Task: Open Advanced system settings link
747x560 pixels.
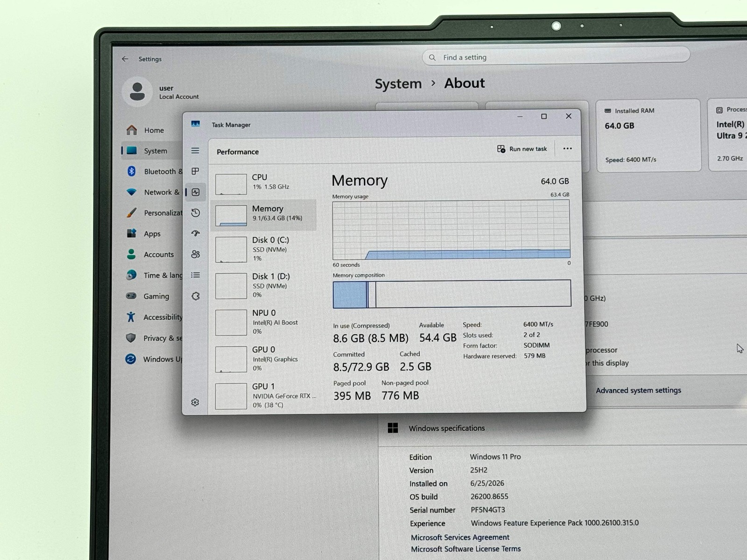Action: [638, 390]
